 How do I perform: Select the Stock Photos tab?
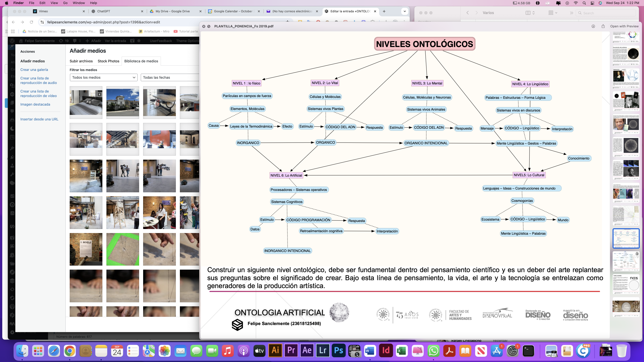[x=108, y=61]
